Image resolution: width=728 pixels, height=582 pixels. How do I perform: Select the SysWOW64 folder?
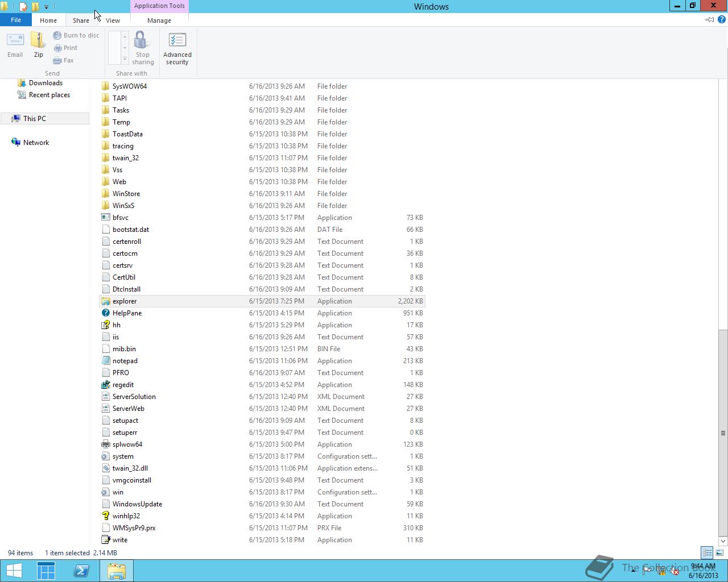[x=262, y=86]
